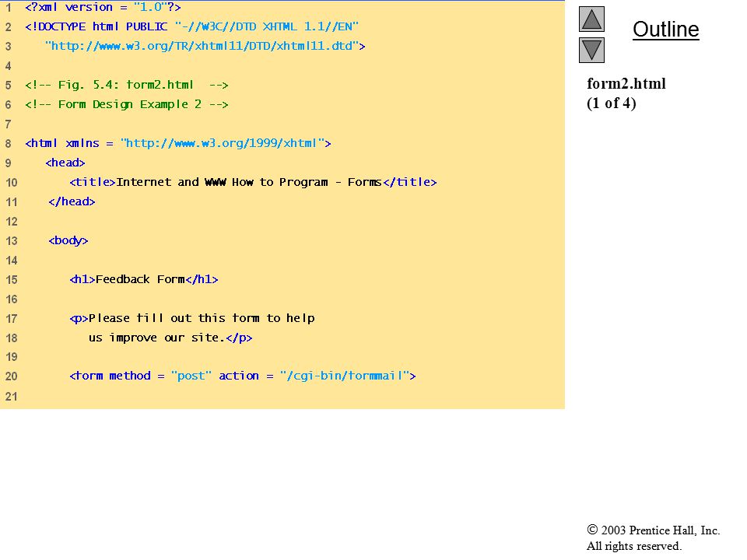Click the '2003 Prentice Hall, Inc.' copyright text

[x=653, y=530]
